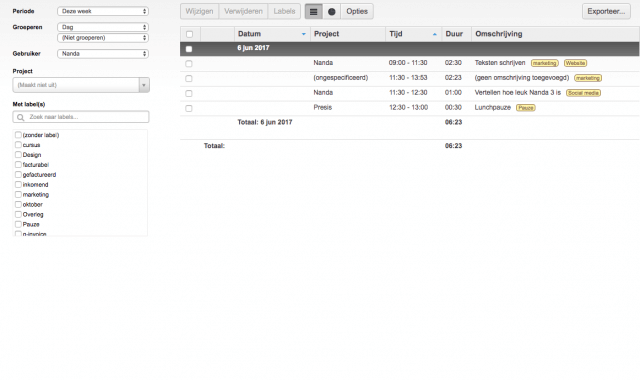Click the Datum sort arrow
Screen dimensions: 640x380
coord(303,34)
